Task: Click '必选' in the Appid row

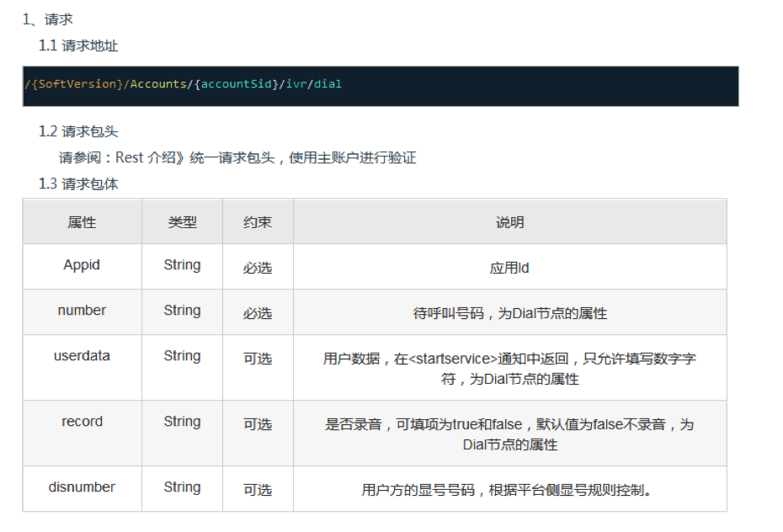Action: point(258,268)
